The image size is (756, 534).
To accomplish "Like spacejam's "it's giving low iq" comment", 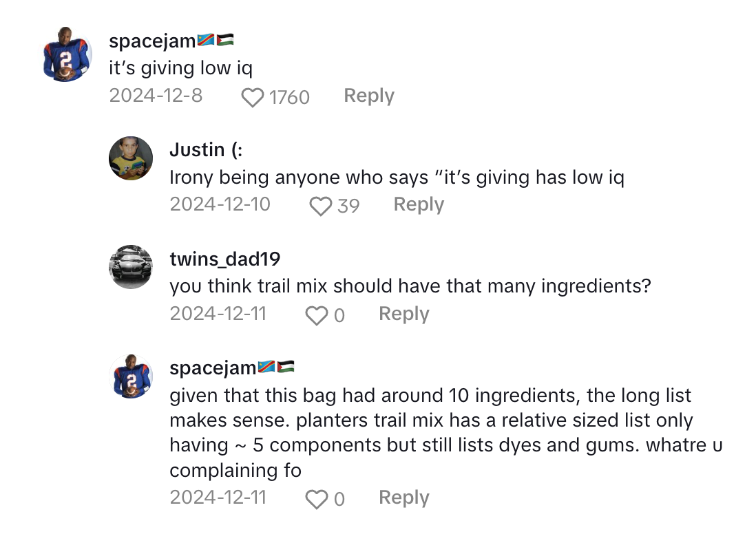I will (253, 98).
